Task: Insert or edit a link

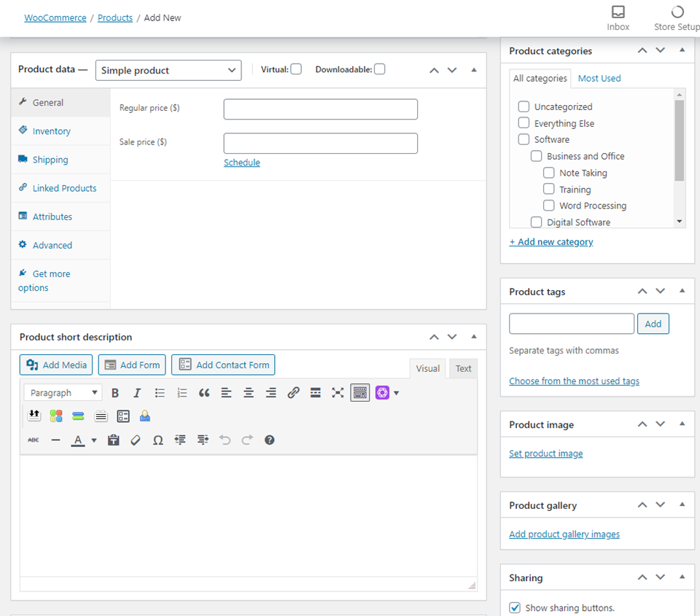Action: coord(293,393)
